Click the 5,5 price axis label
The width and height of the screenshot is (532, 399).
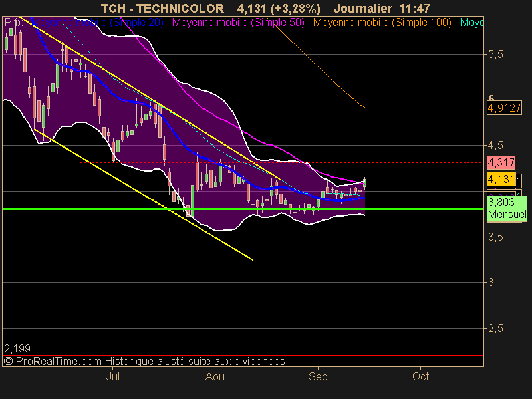tap(495, 55)
